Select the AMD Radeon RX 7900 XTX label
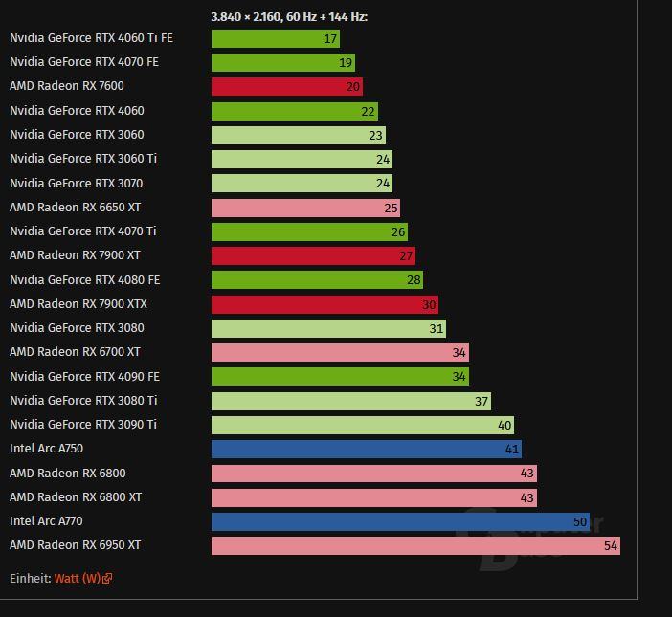 click(x=78, y=304)
